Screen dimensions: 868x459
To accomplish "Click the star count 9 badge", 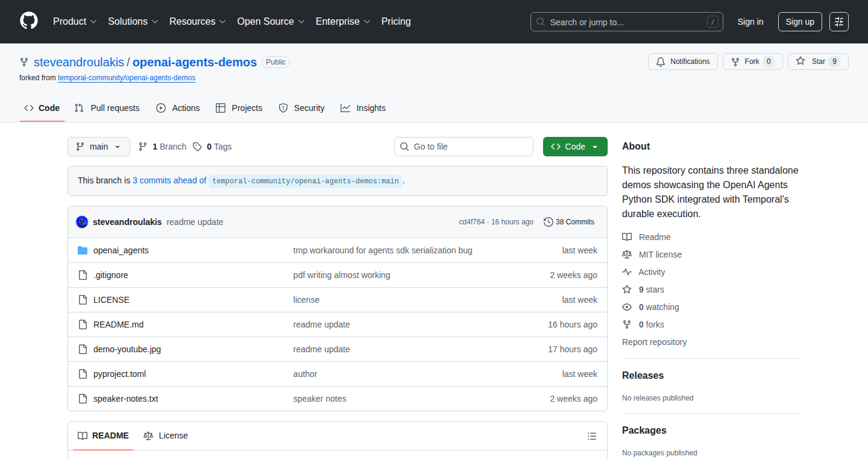I will point(834,62).
